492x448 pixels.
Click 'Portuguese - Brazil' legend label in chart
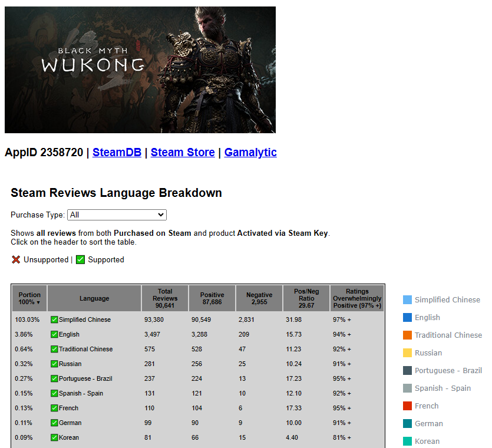[x=448, y=370]
